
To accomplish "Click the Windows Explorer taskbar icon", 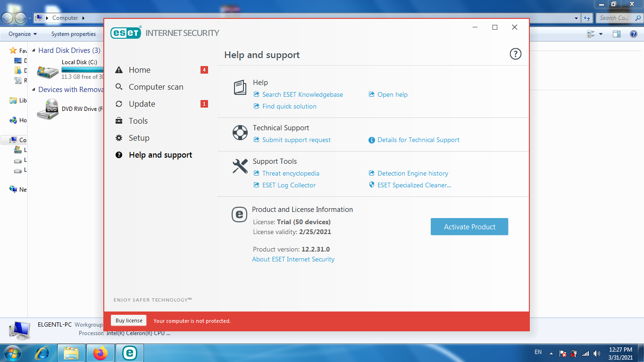I will pos(71,353).
